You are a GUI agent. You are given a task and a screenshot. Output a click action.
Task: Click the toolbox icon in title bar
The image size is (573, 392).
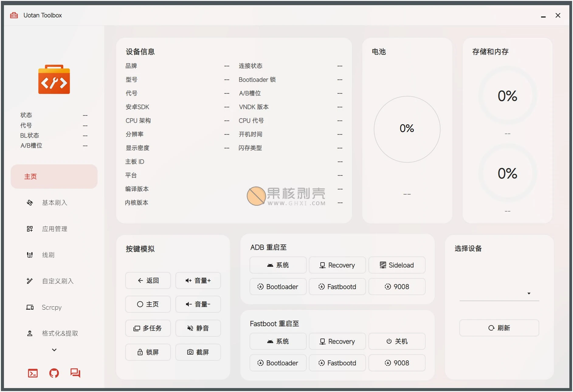click(14, 15)
